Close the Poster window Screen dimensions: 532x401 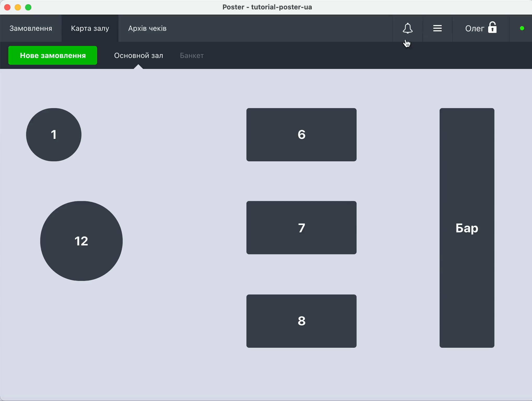(7, 7)
